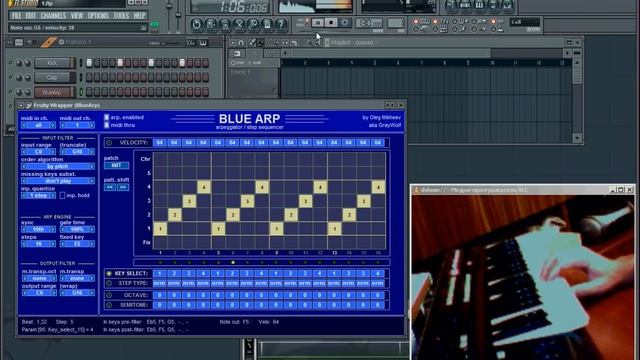Toggle the mute LED of Clap channel
Screen dimensions: 640x360
point(10,78)
